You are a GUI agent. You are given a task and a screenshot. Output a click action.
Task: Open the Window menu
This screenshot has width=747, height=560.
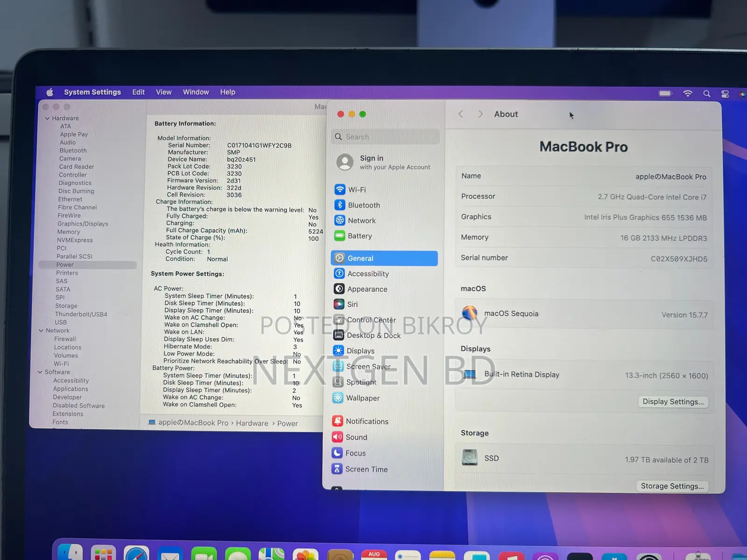pyautogui.click(x=196, y=92)
